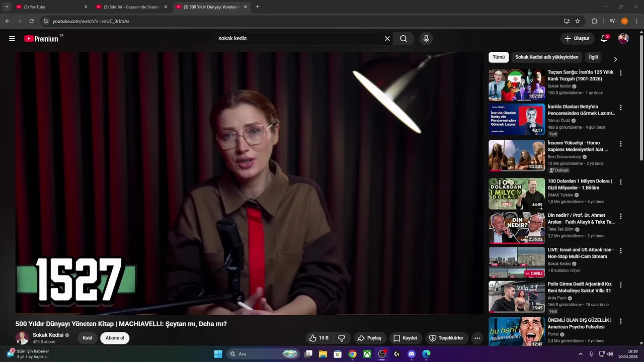The image size is (644, 362).
Task: Save the video with Kaydet
Action: click(406, 338)
